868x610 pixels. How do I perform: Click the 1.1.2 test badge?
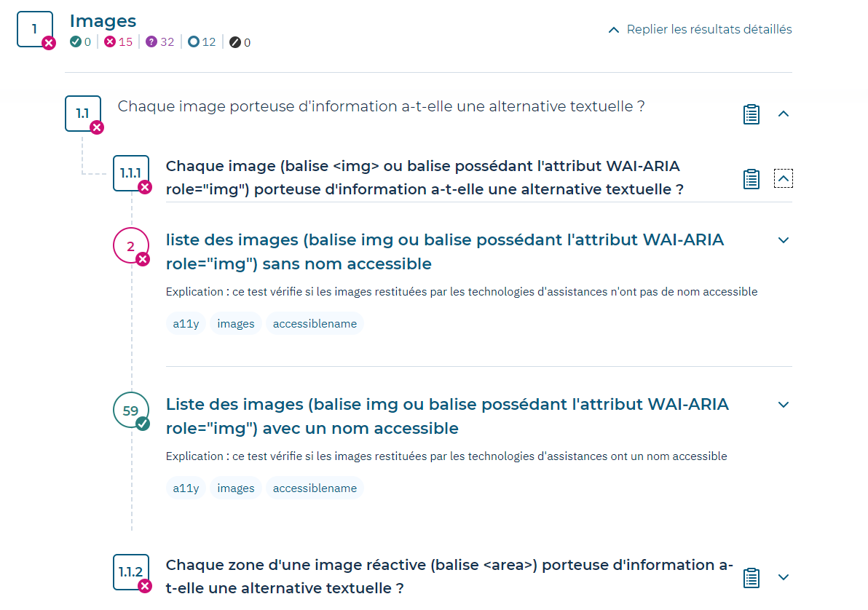tap(131, 572)
